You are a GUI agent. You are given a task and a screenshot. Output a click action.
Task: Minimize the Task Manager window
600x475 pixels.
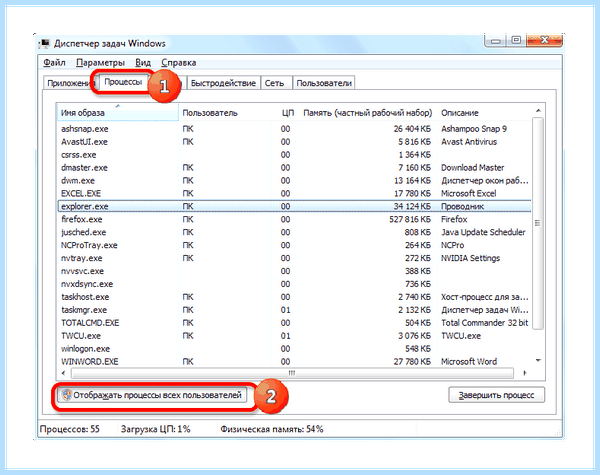click(496, 41)
